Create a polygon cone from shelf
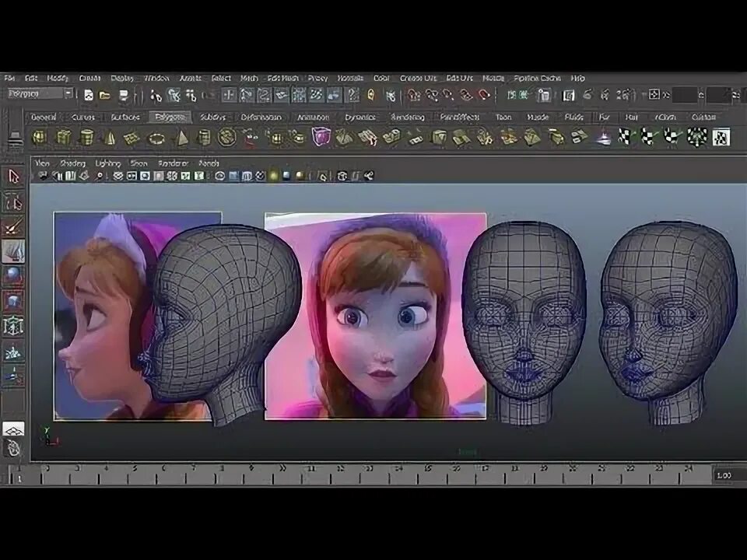Viewport: 747px width, 560px height. [110, 138]
